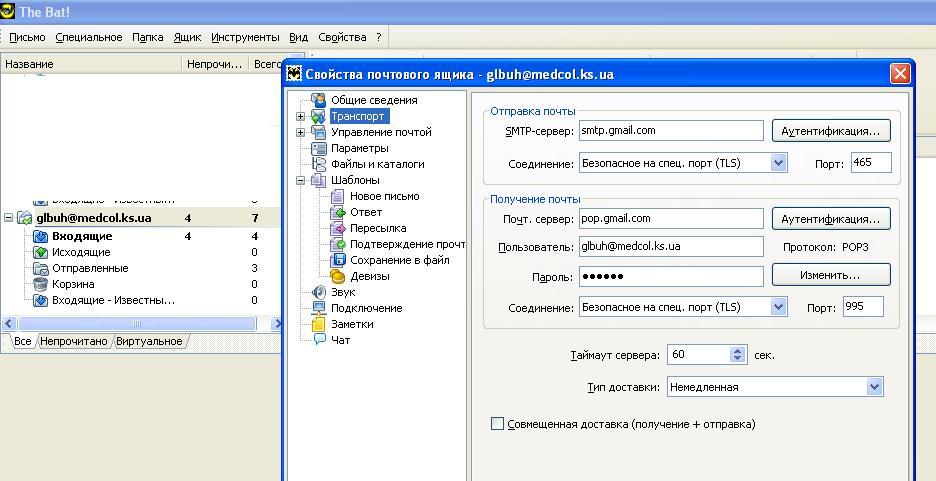The height and width of the screenshot is (481, 936).
Task: Click the Новое письмо template icon
Action: (338, 196)
